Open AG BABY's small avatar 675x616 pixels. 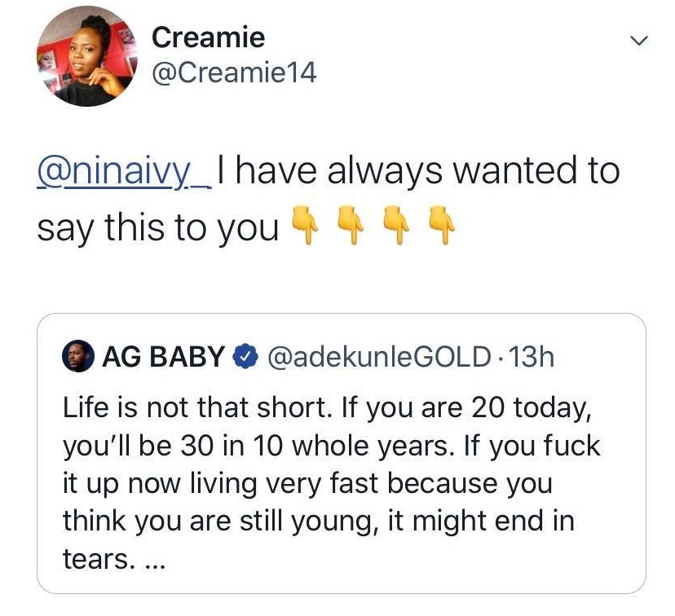tap(77, 357)
